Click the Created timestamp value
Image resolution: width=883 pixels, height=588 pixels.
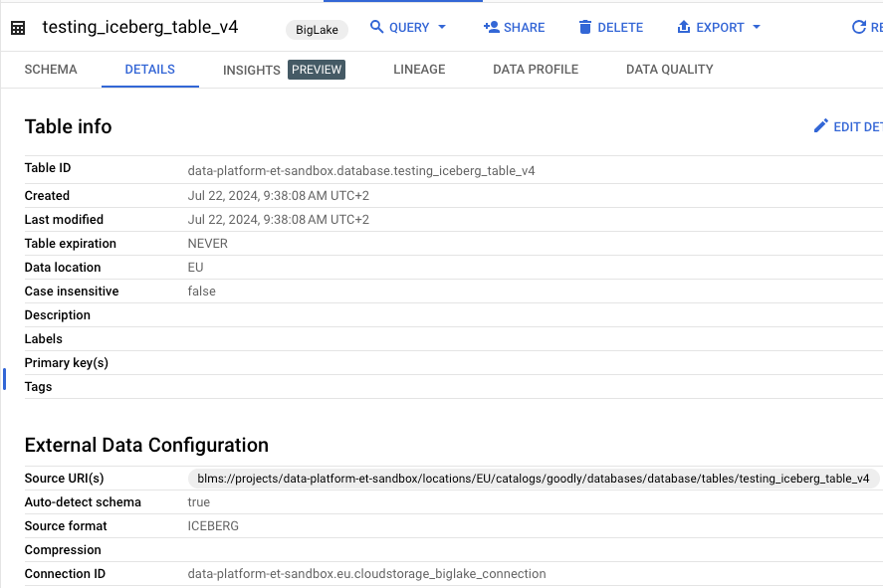coord(278,196)
